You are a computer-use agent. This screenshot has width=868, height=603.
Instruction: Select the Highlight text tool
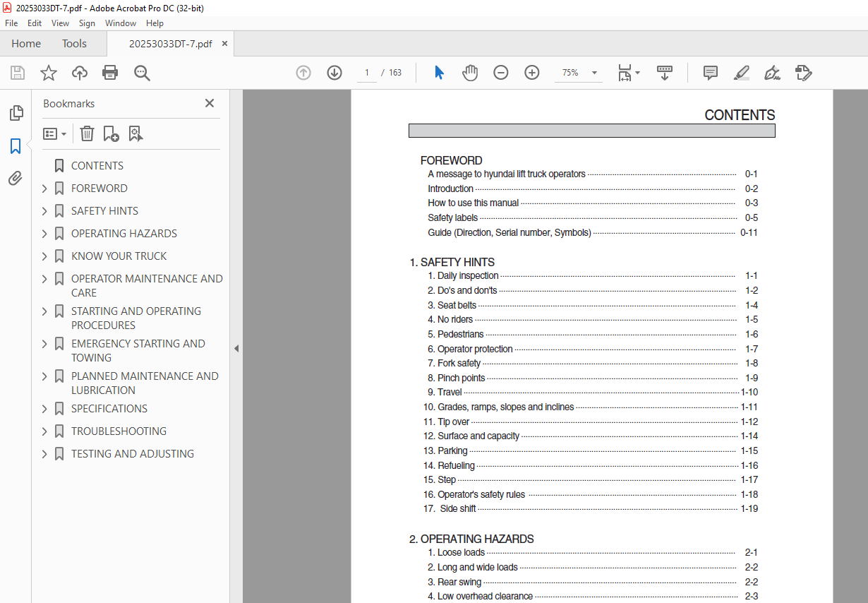741,73
